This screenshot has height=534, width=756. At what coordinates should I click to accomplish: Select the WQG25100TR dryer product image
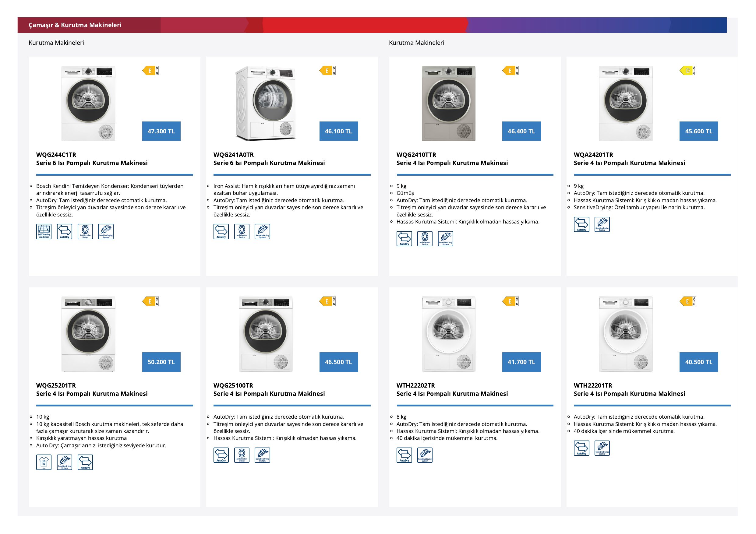(265, 334)
